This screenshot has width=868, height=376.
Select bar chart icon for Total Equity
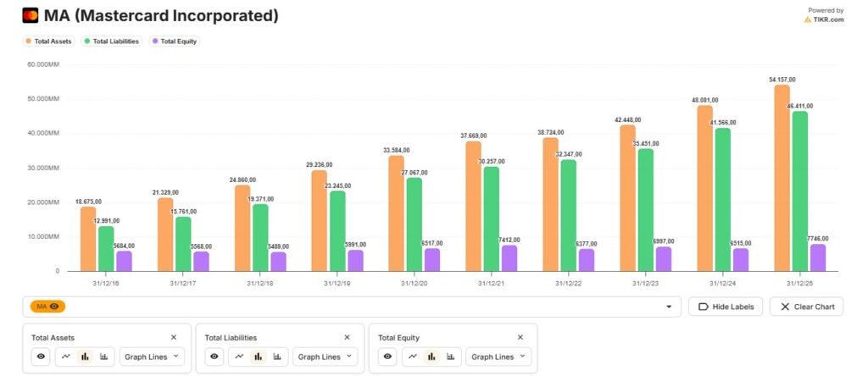coord(431,357)
